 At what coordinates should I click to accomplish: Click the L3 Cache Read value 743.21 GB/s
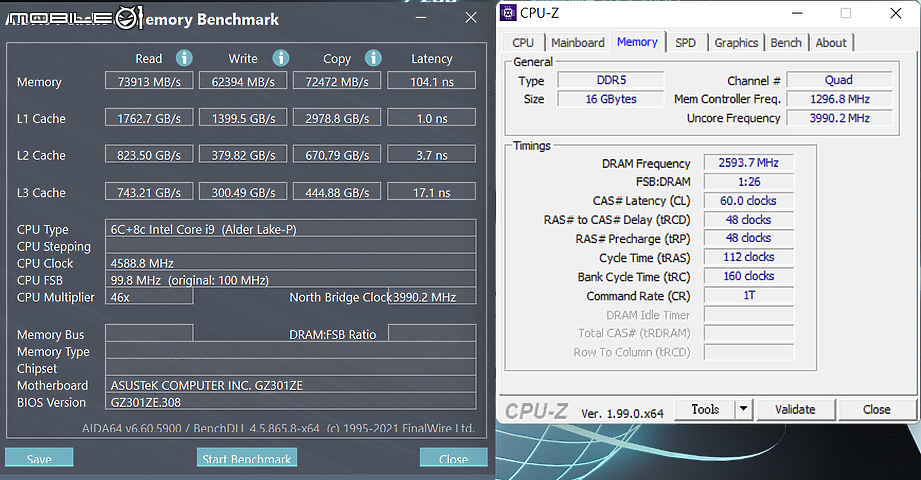point(149,192)
